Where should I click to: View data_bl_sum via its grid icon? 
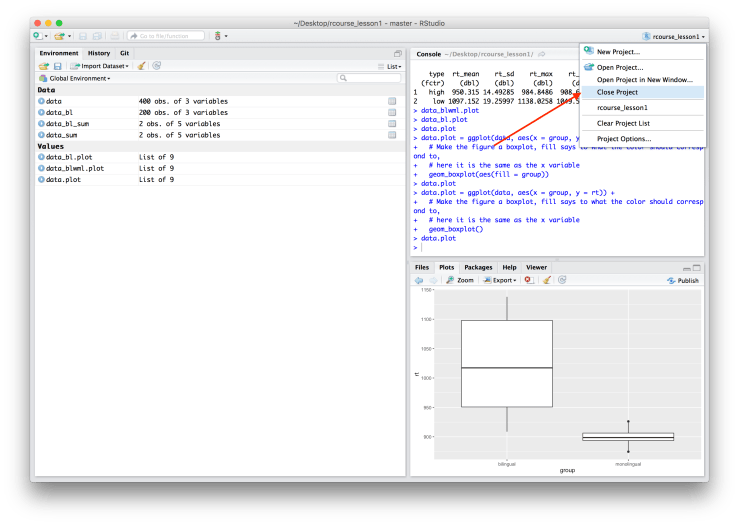pos(392,123)
